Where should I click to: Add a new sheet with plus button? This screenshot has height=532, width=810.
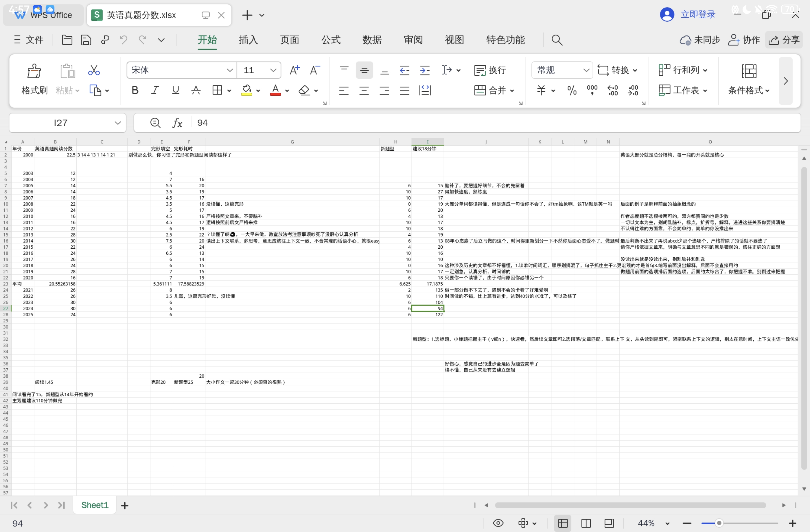(x=125, y=505)
